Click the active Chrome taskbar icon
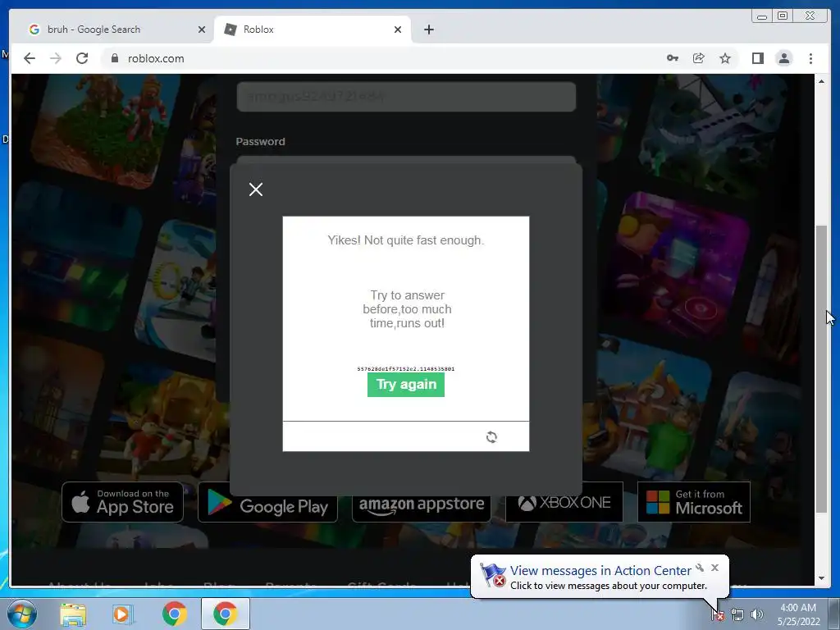Viewport: 840px width, 630px height. (x=225, y=614)
